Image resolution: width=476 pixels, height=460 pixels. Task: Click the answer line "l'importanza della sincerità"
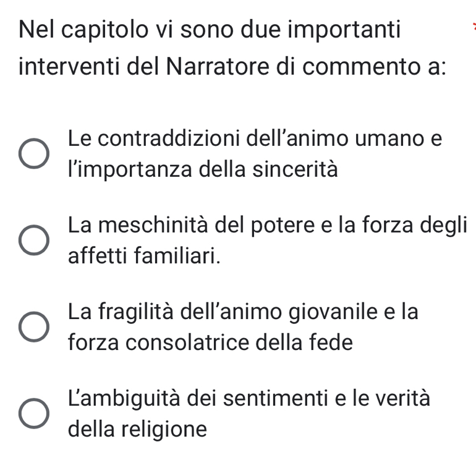click(203, 169)
